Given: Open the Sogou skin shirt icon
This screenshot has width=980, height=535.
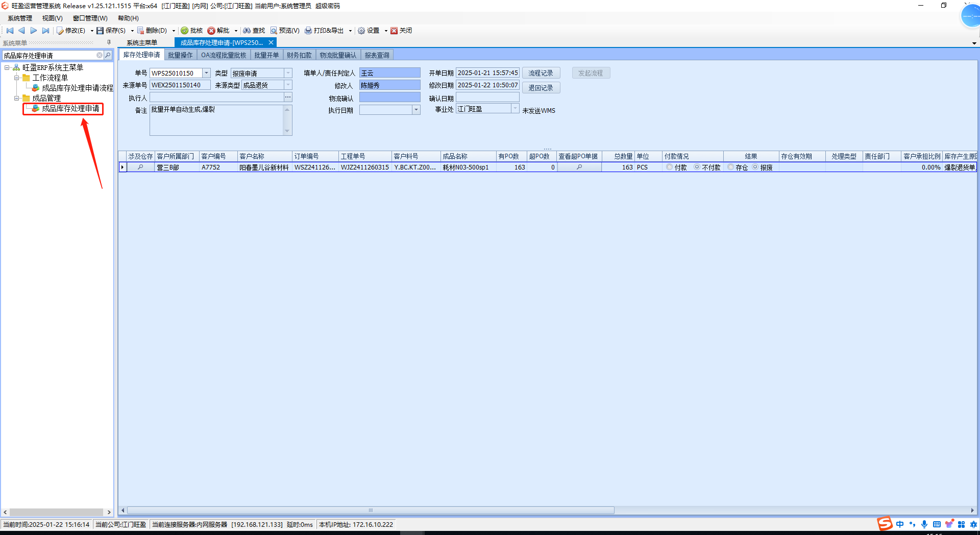Looking at the screenshot, I should click(x=949, y=524).
